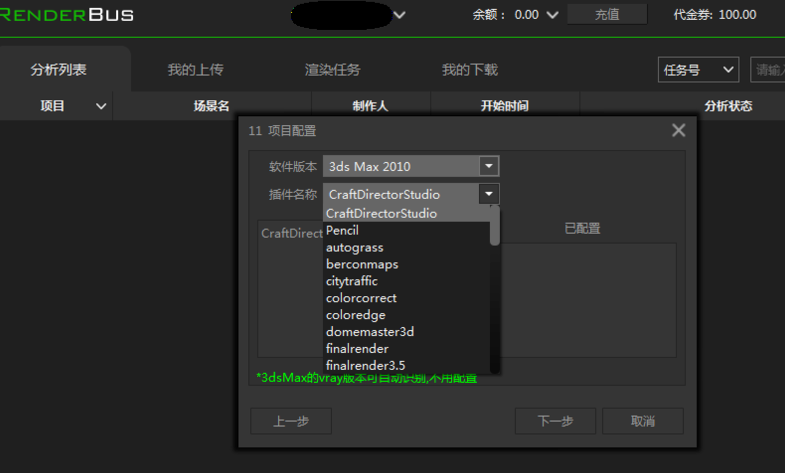Close the 项目配置 dialog
The width and height of the screenshot is (785, 473).
[678, 131]
